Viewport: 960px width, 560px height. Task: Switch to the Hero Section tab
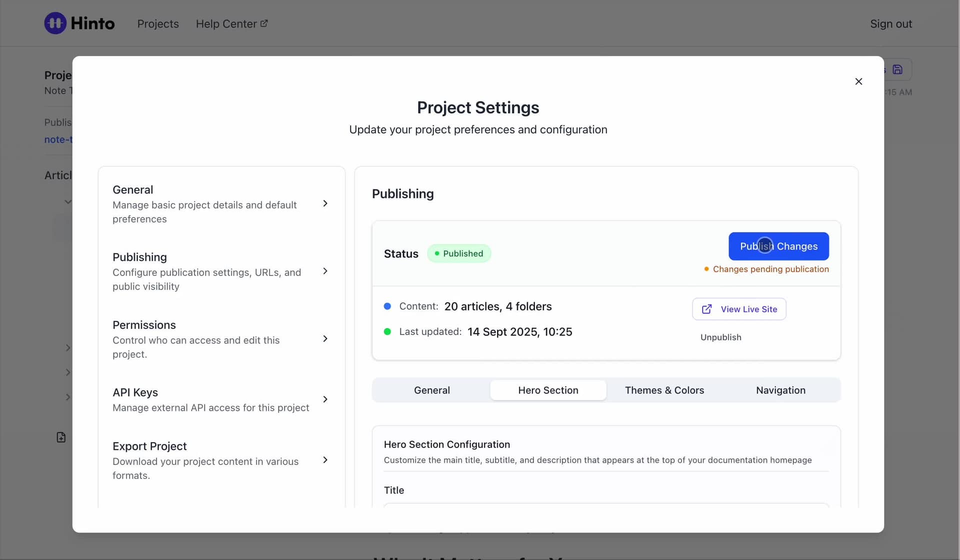click(548, 390)
